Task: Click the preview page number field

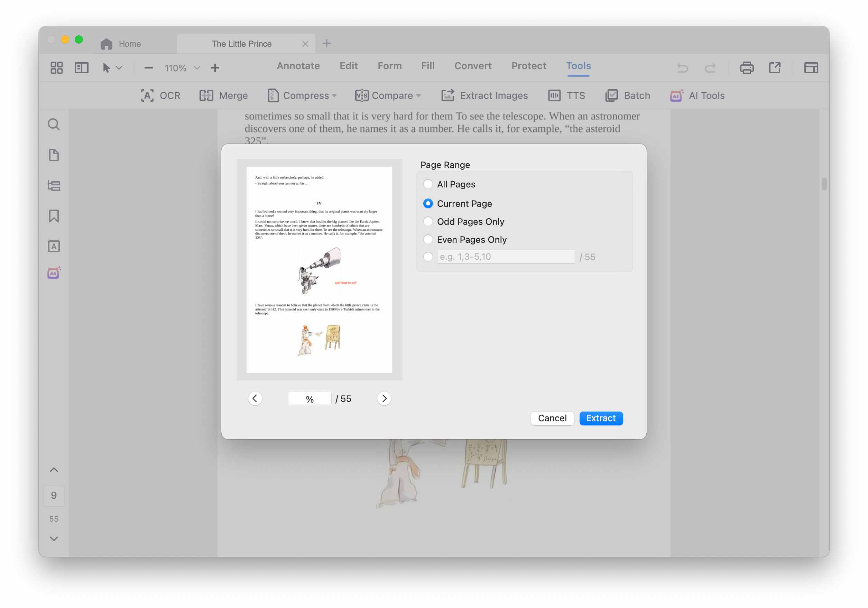Action: point(310,399)
